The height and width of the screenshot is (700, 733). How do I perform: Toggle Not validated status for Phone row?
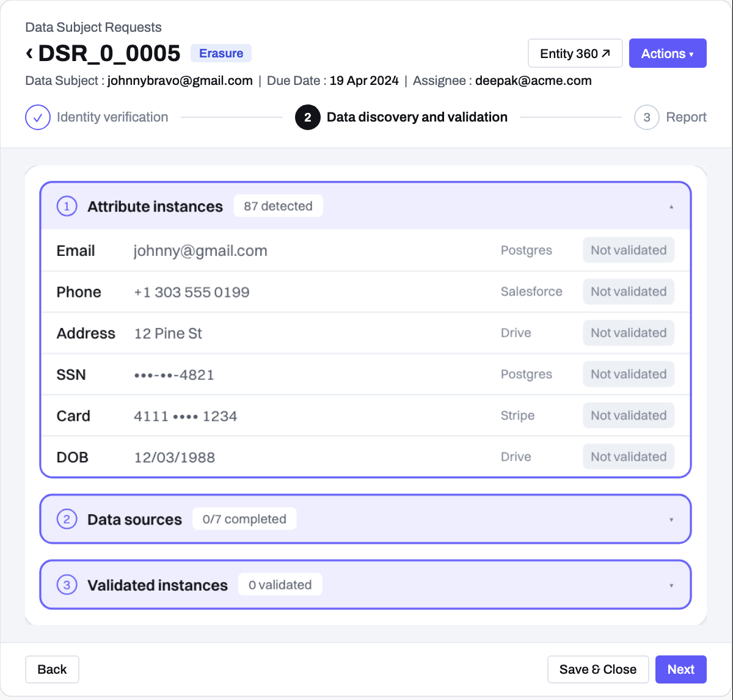coord(629,292)
